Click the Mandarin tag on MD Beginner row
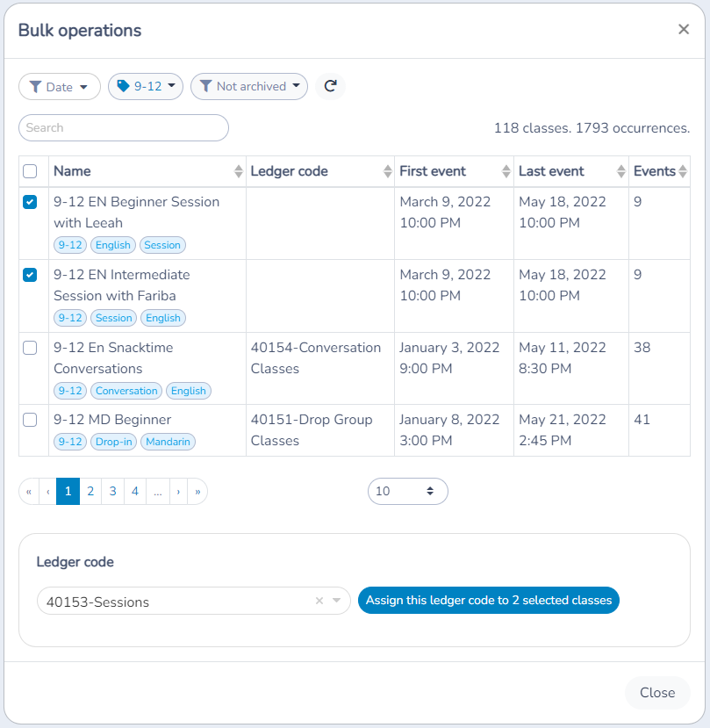The image size is (710, 728). coord(168,442)
